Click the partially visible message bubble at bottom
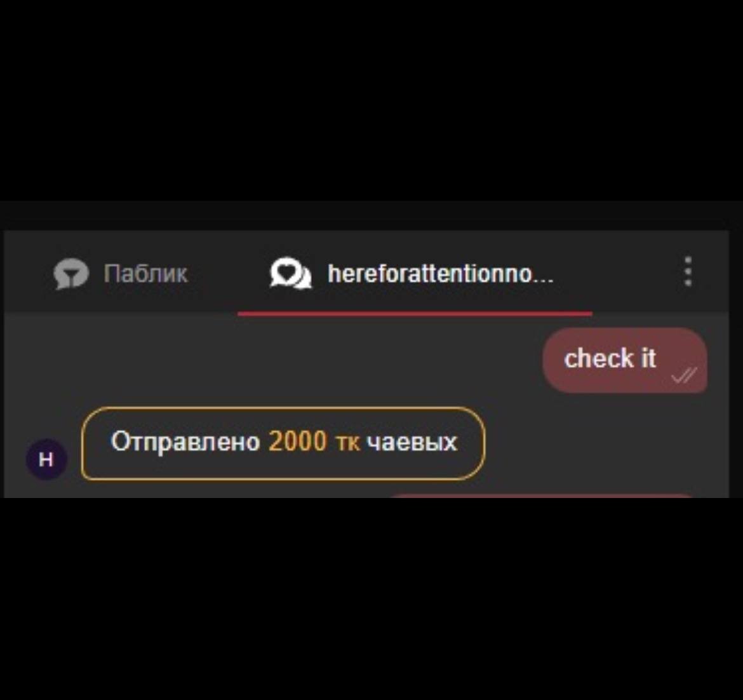This screenshot has height=700, width=743. (541, 495)
